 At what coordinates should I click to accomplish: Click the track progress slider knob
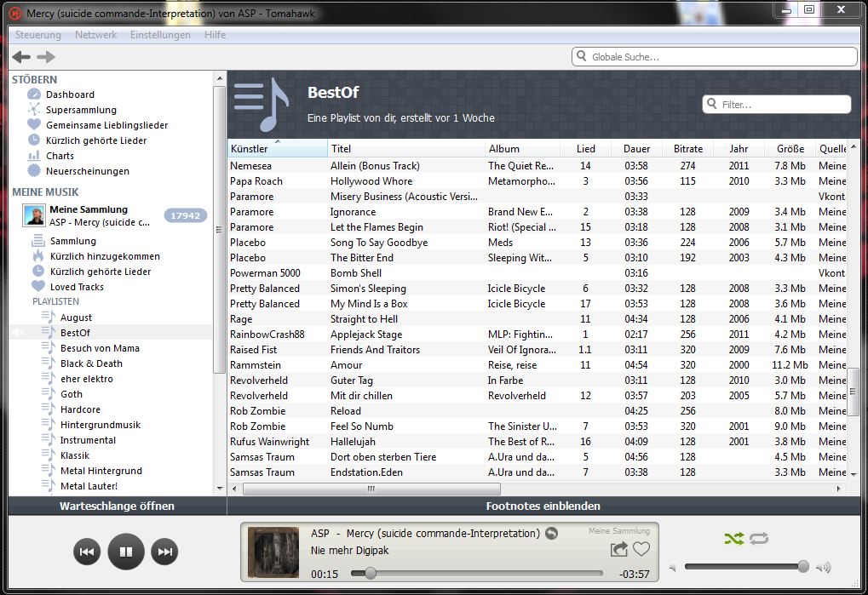point(371,574)
